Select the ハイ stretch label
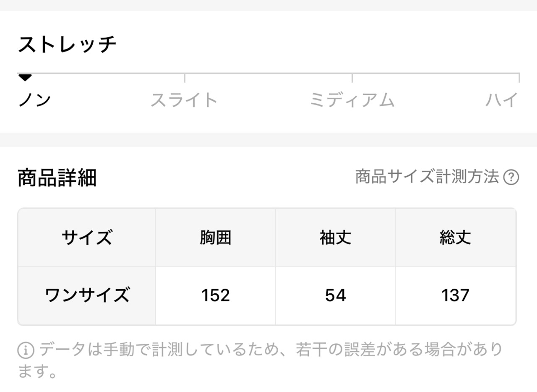 [x=502, y=100]
